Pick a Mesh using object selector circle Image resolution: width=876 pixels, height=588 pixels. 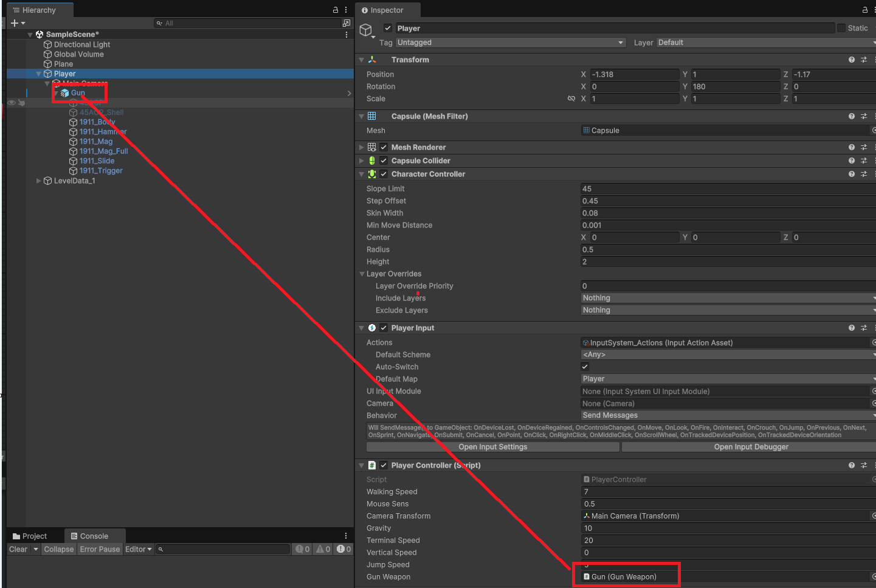coord(874,130)
